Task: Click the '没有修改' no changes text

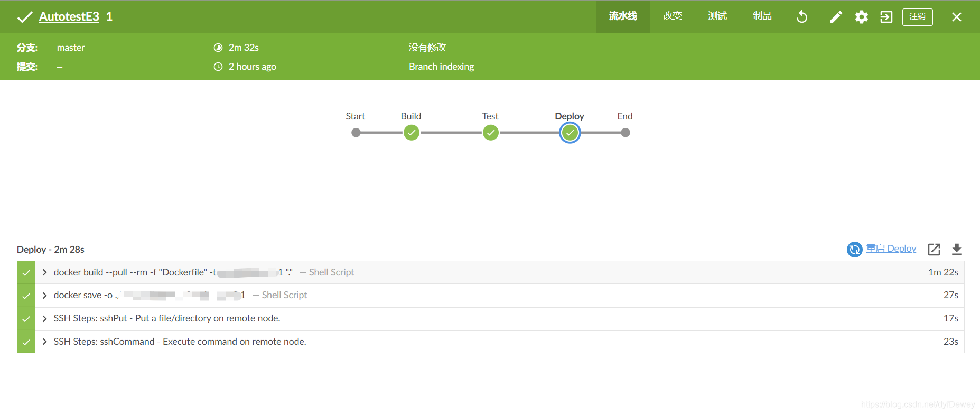Action: 427,48
